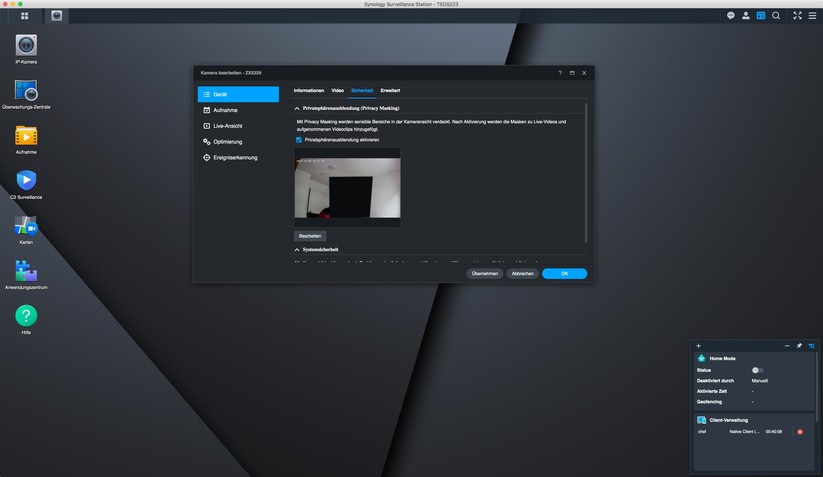This screenshot has height=477, width=823.
Task: Click the Bearbeiten button
Action: click(x=310, y=236)
